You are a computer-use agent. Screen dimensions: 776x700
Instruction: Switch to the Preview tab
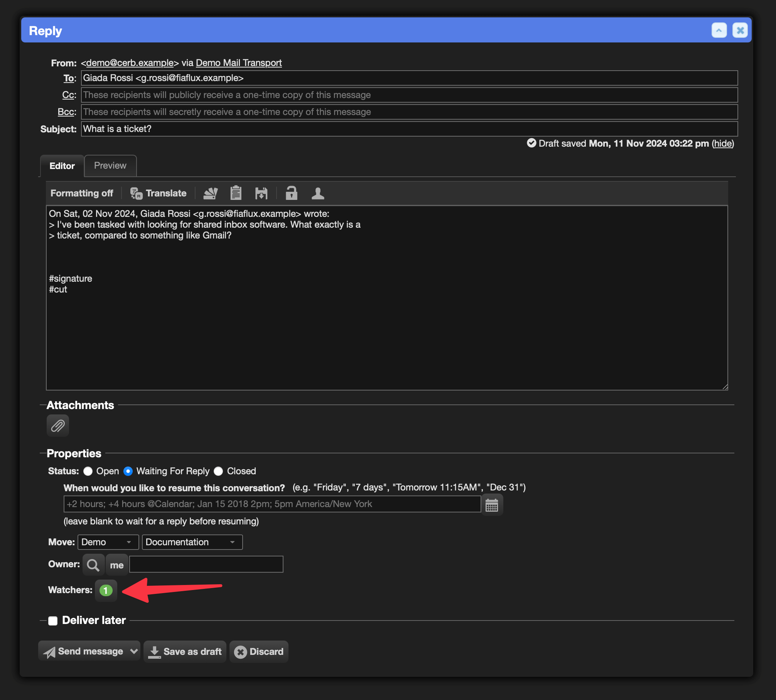point(110,166)
